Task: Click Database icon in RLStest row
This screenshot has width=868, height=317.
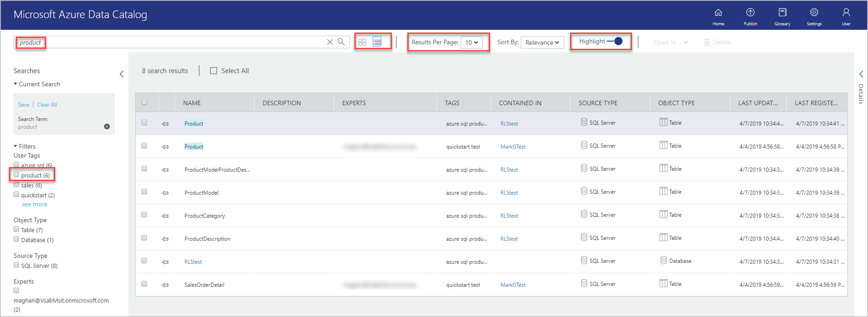Action: 663,260
